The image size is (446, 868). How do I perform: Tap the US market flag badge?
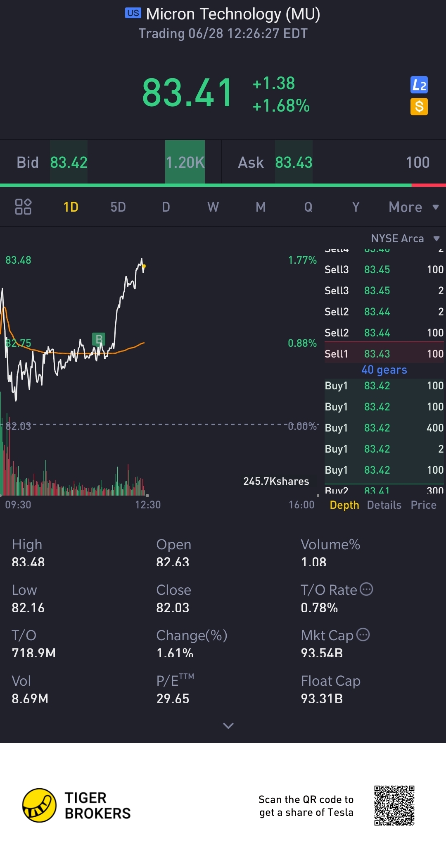click(x=133, y=13)
